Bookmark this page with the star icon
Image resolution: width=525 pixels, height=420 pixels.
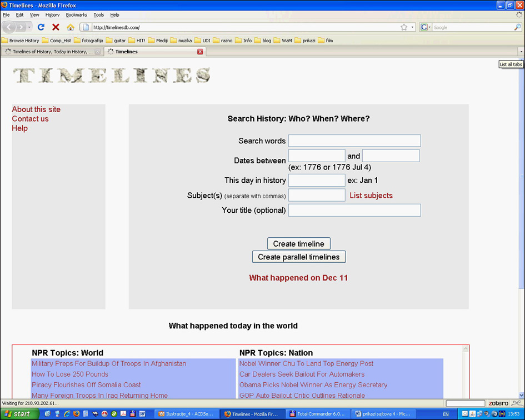click(x=404, y=27)
